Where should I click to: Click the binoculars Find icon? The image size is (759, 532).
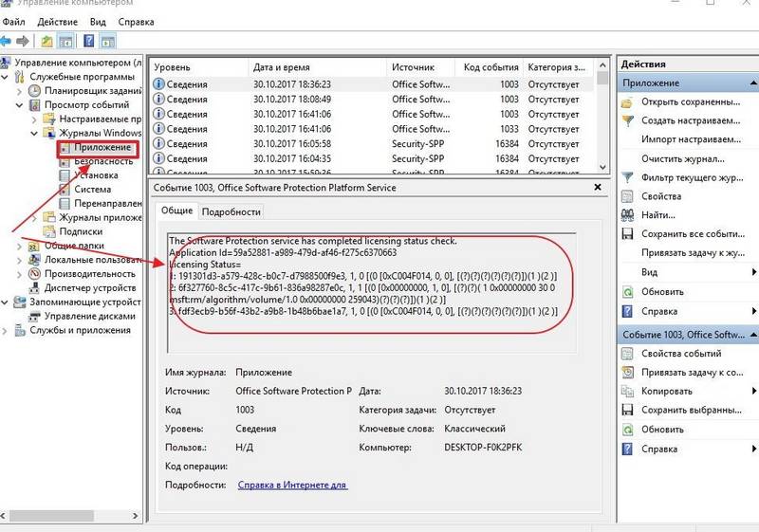click(627, 214)
